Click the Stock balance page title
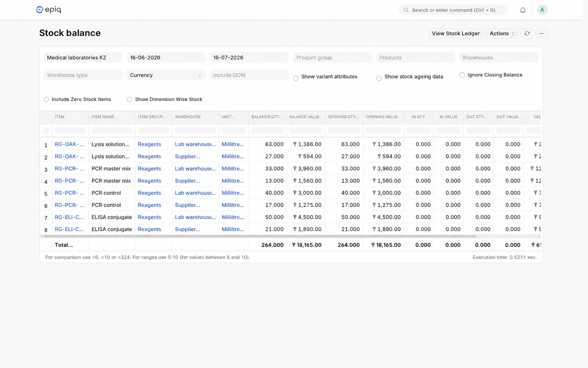Image resolution: width=588 pixels, height=368 pixels. pyautogui.click(x=70, y=33)
